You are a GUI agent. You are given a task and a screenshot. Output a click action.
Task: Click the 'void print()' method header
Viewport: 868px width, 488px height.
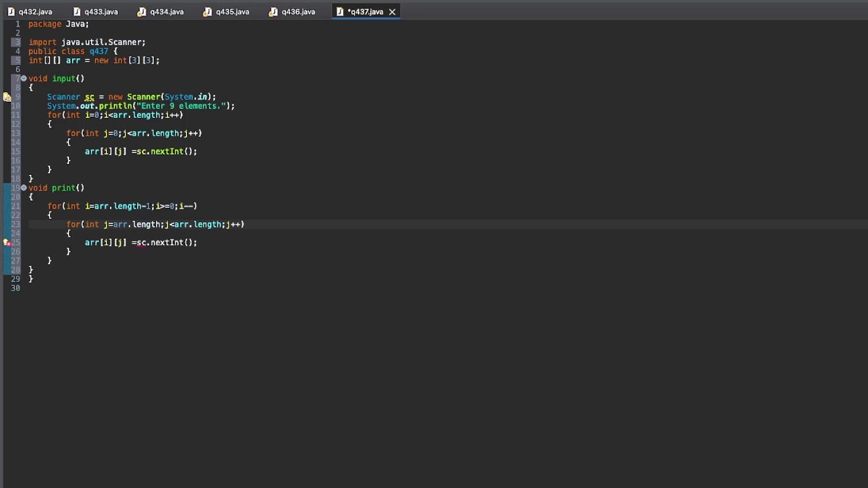coord(56,188)
